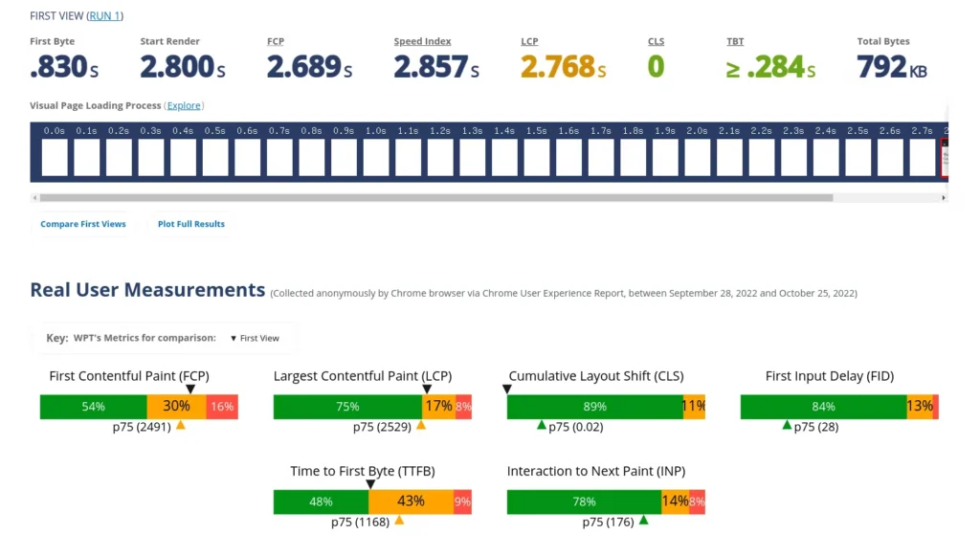Click the LCP metric heading
The width and height of the screenshot is (980, 557).
click(529, 41)
